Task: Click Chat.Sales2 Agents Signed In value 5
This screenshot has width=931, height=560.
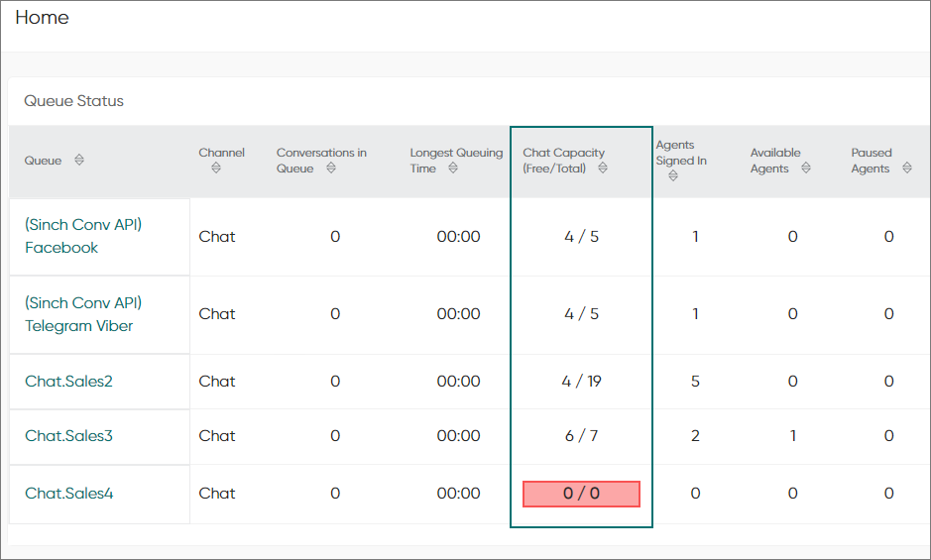Action: (x=695, y=382)
